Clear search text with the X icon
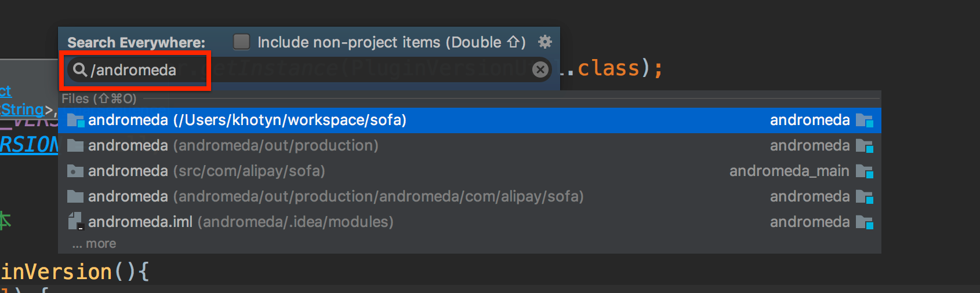The width and height of the screenshot is (980, 293). point(540,69)
